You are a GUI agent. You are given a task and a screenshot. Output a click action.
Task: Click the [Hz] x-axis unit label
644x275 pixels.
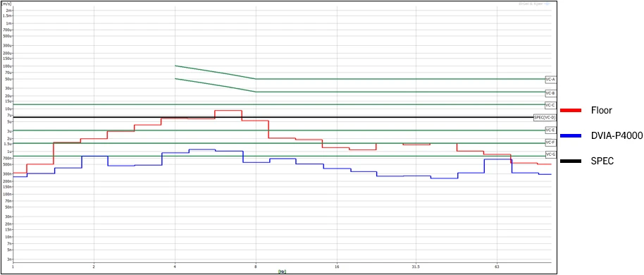tap(282, 271)
